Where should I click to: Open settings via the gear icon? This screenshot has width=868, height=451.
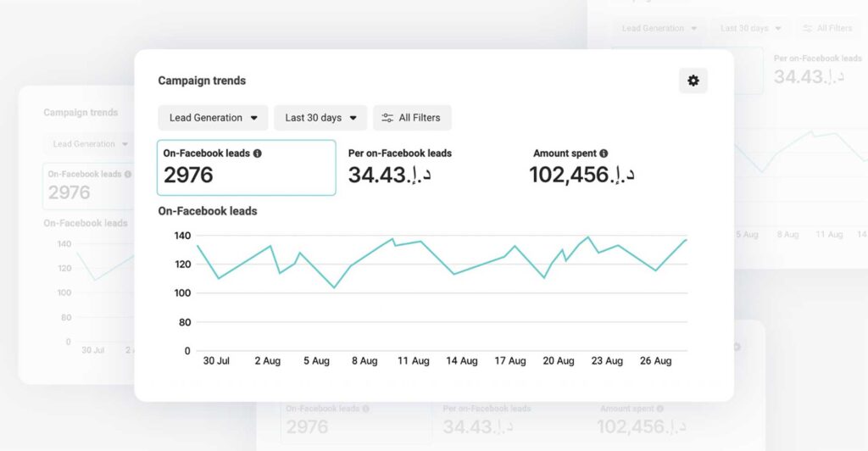[693, 81]
